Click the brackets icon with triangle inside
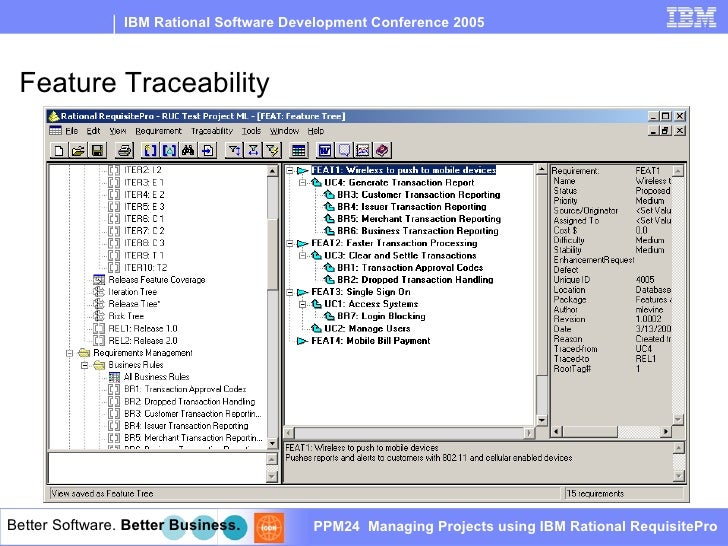 point(169,150)
